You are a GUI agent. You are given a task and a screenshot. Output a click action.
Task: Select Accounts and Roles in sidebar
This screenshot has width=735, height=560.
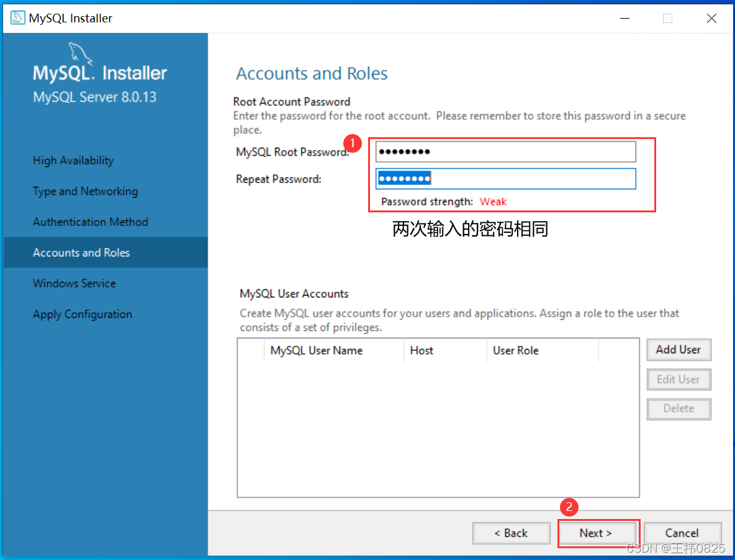tap(106, 253)
